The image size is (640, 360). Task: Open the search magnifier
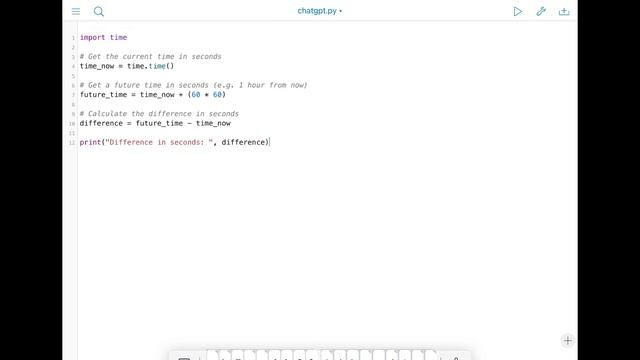pos(99,11)
